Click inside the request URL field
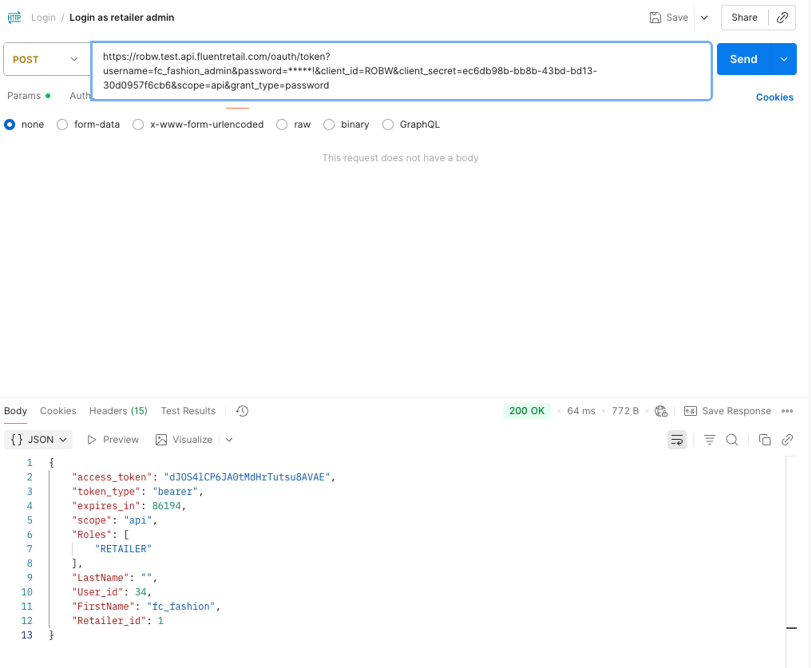Screen dimensions: 812x668 (401, 71)
